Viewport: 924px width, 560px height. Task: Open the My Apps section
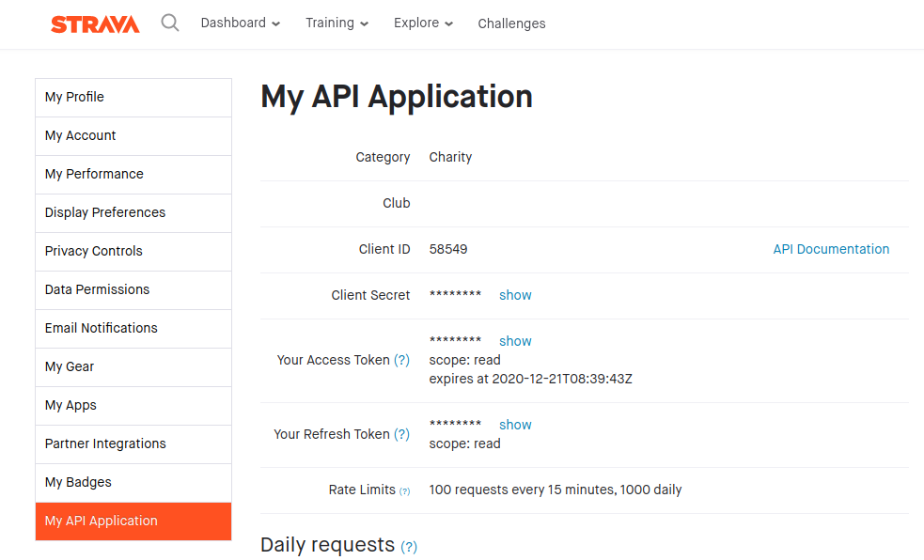(133, 405)
